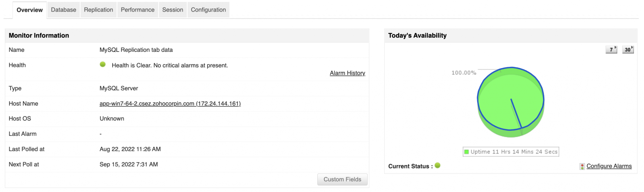This screenshot has height=192, width=644.
Task: Open the app-win7-64-2 host name link
Action: 170,104
